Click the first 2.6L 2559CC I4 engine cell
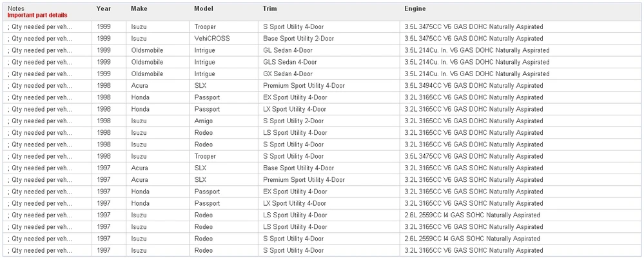Screen dimensions: 644x258 point(473,215)
